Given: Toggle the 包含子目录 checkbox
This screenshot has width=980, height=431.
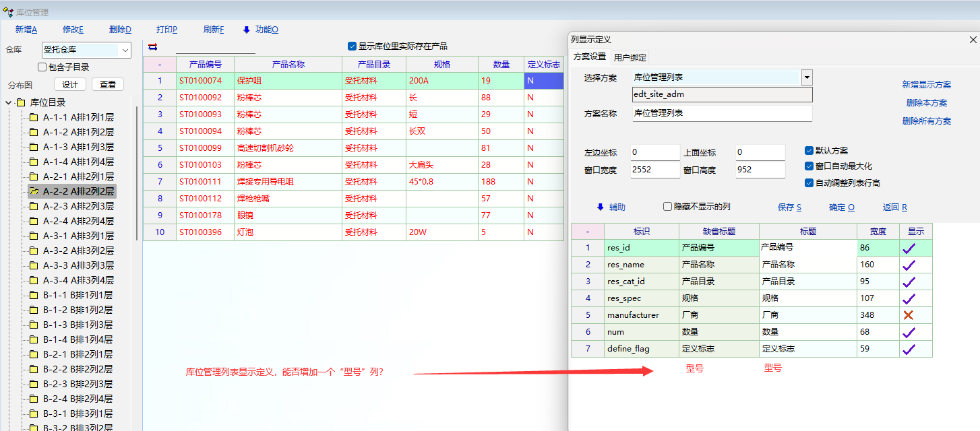Looking at the screenshot, I should pos(42,67).
